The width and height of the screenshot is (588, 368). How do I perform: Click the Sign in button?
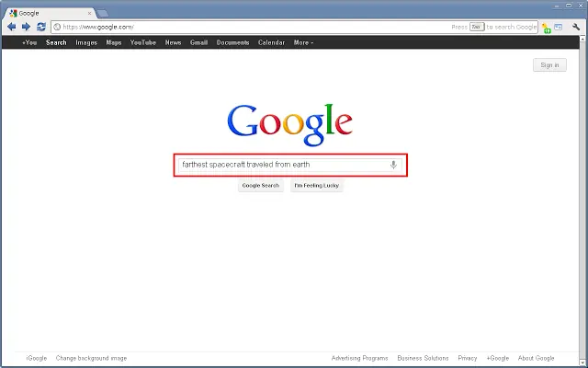click(549, 65)
